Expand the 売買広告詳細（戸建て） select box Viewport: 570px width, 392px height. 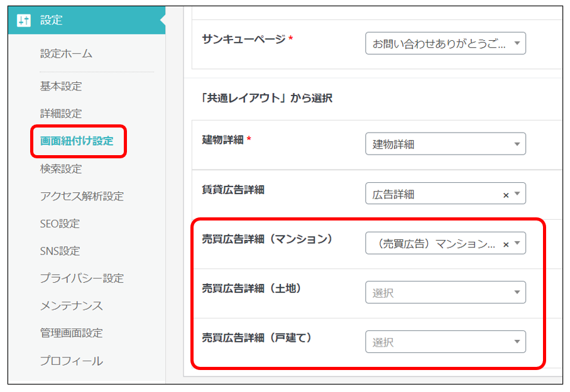(445, 342)
